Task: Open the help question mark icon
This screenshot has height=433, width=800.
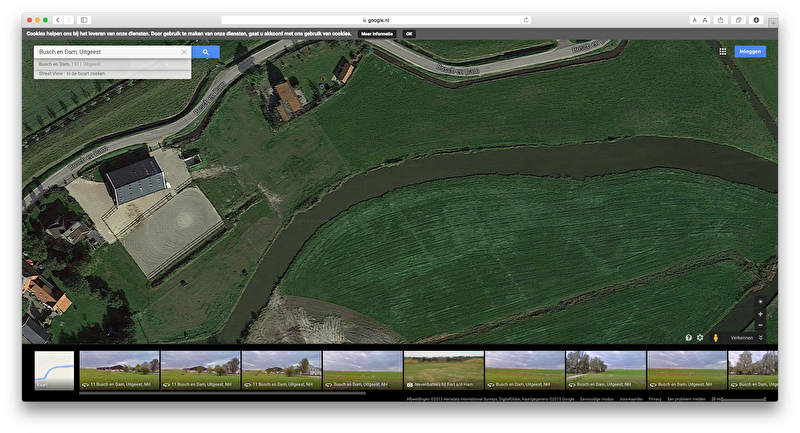Action: click(688, 338)
